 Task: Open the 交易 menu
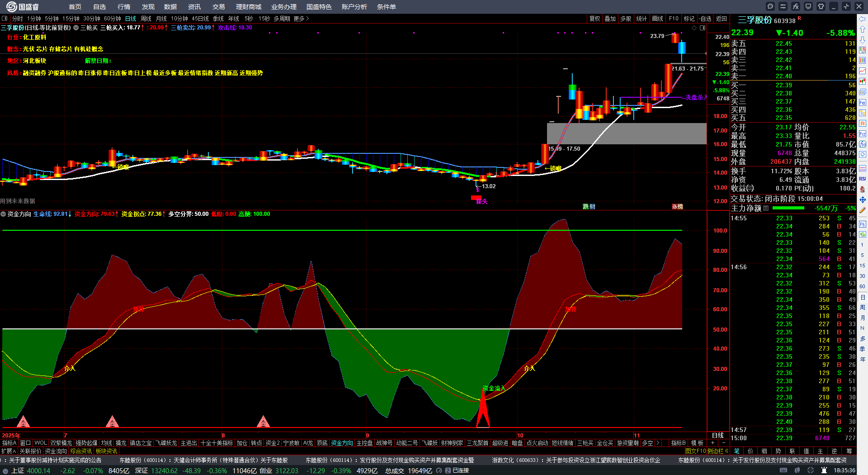(219, 7)
